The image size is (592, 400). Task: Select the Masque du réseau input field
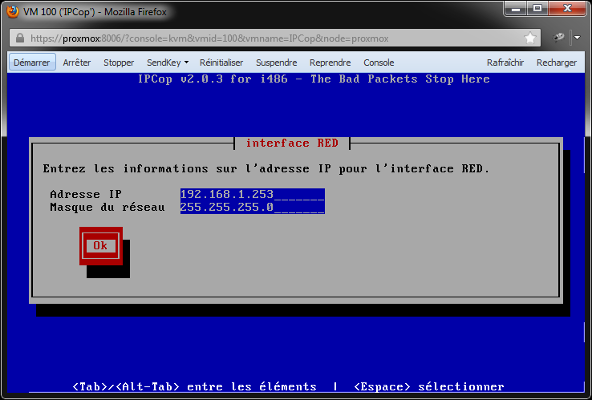pos(252,207)
